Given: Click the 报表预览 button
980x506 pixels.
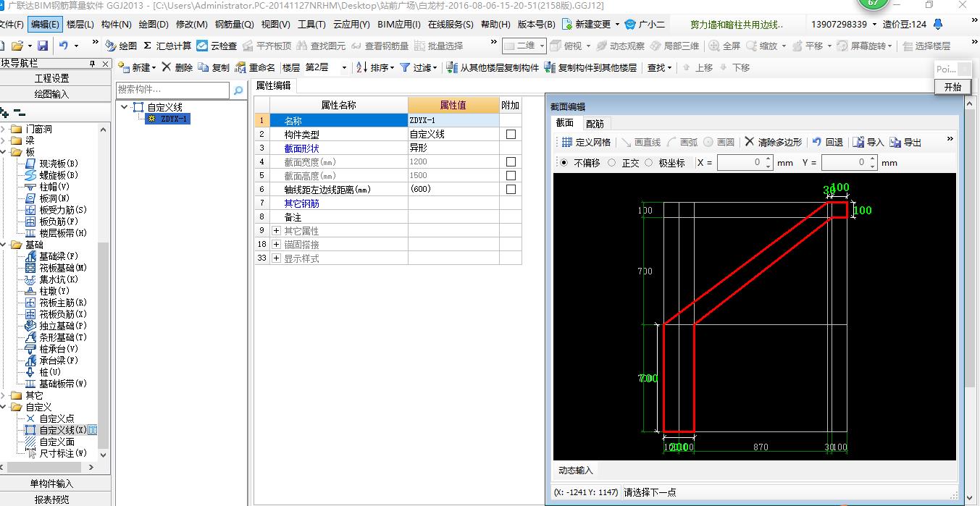Looking at the screenshot, I should tap(52, 499).
